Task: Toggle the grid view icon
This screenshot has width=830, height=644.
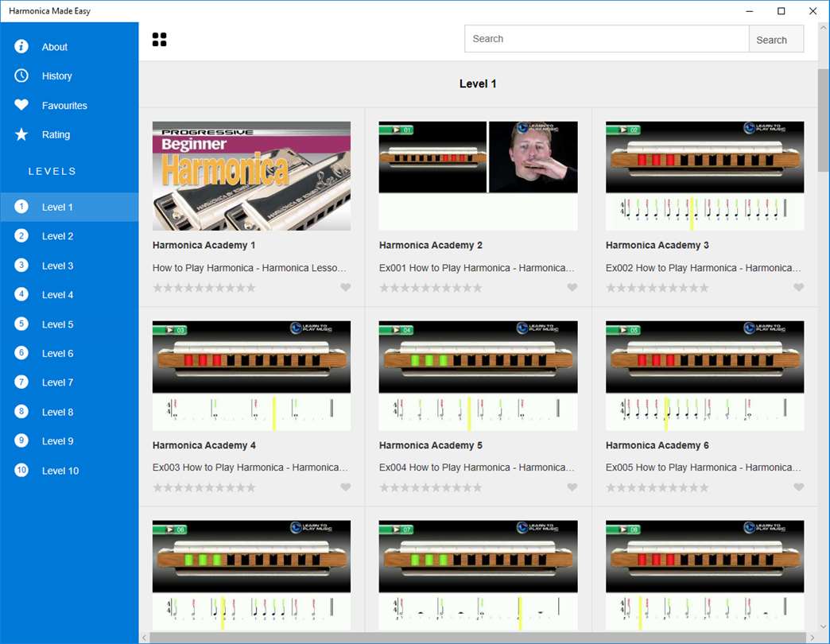Action: [159, 39]
